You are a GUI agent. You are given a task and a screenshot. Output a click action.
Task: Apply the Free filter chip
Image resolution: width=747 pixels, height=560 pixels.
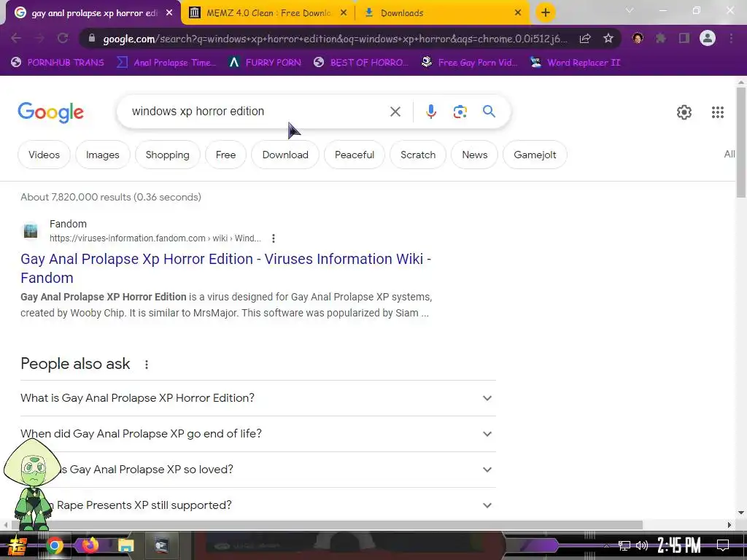pyautogui.click(x=225, y=155)
